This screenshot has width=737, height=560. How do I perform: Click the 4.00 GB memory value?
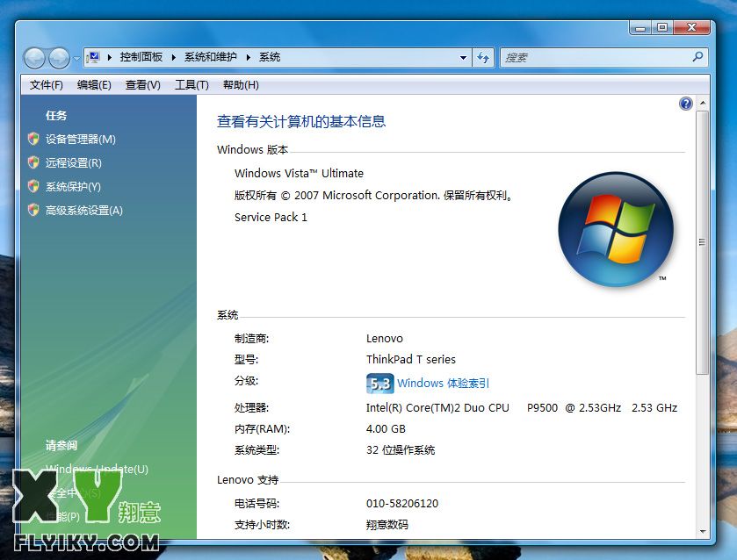click(386, 429)
